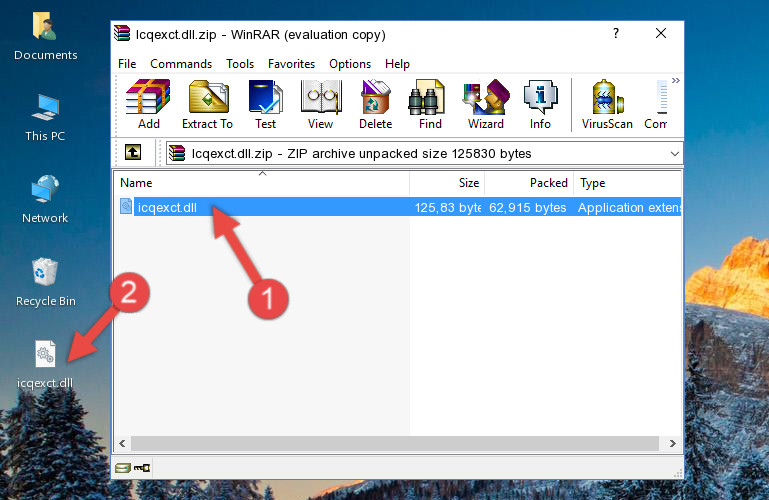Viewport: 769px width, 500px height.
Task: Click the 62,915 bytes packed value
Action: [528, 208]
